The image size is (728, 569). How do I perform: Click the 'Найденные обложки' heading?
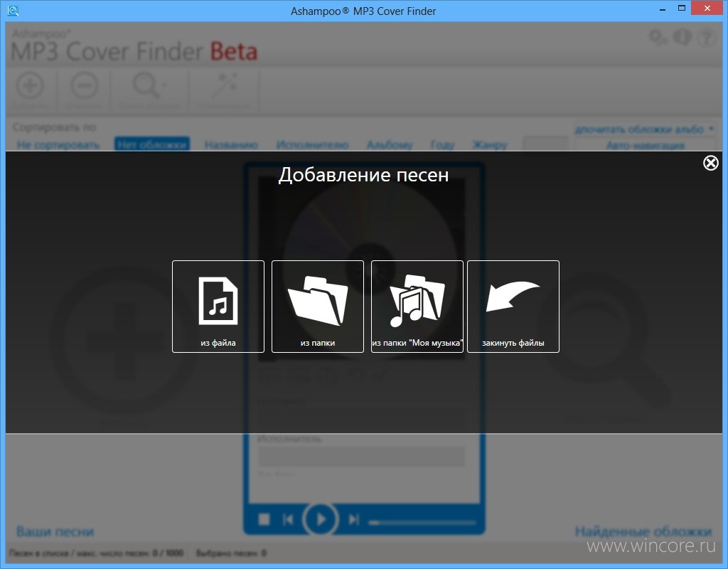point(643,531)
